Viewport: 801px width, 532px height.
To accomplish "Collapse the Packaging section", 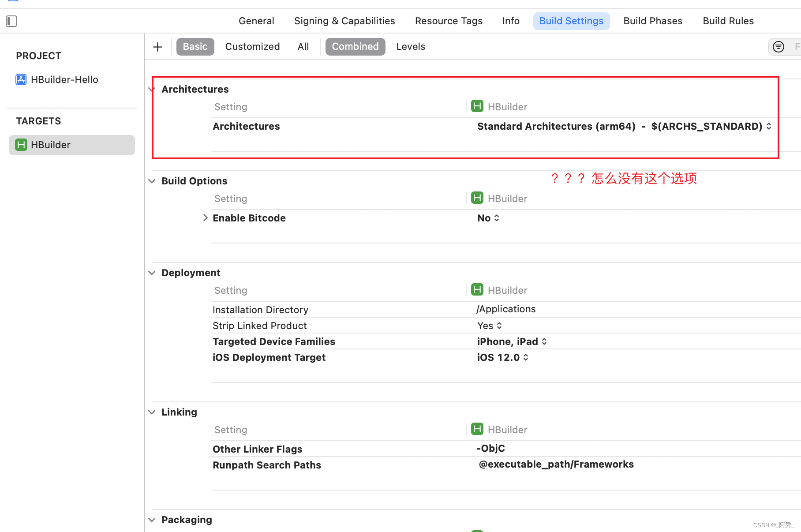I will coord(152,520).
